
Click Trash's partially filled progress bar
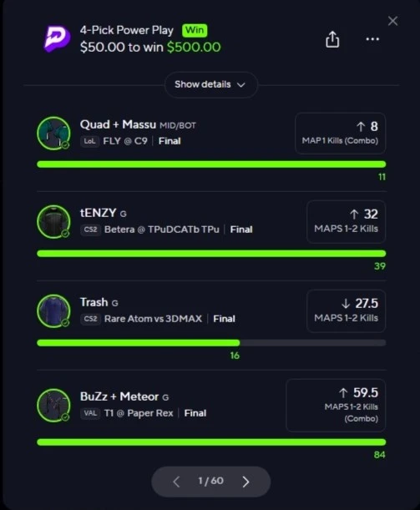coord(211,343)
